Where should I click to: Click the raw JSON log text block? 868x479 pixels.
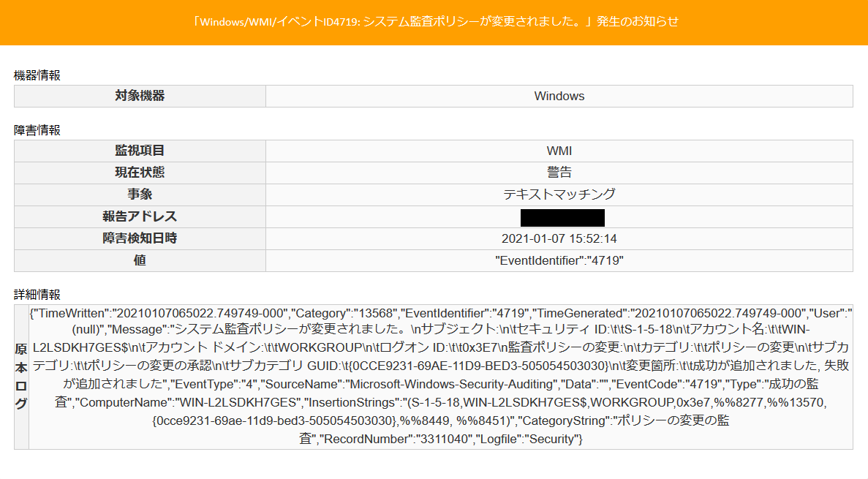(441, 377)
